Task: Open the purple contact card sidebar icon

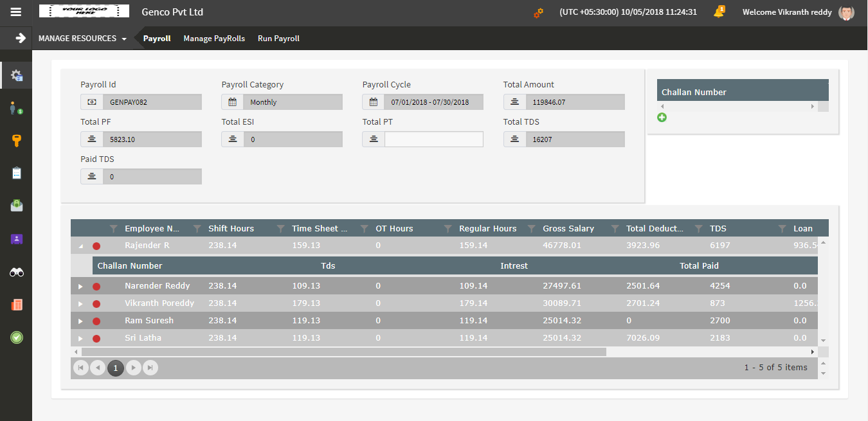Action: pos(17,239)
